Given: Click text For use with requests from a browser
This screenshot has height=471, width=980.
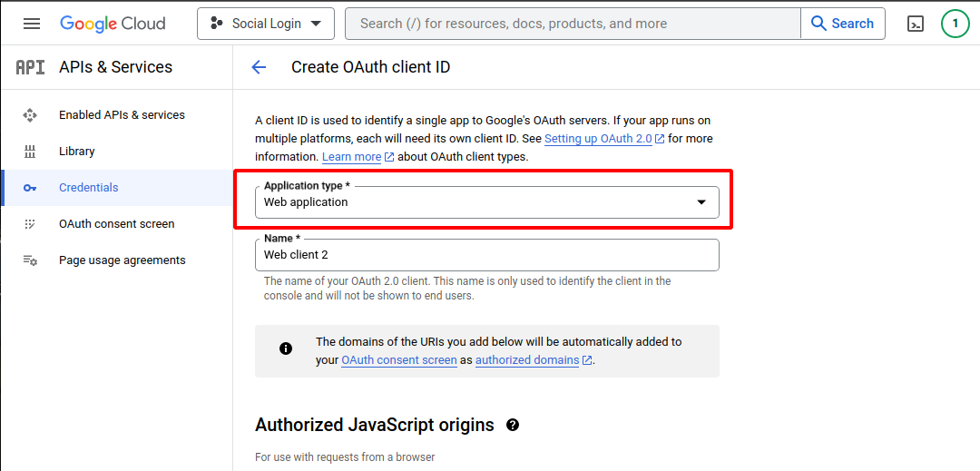Looking at the screenshot, I should click(x=345, y=457).
